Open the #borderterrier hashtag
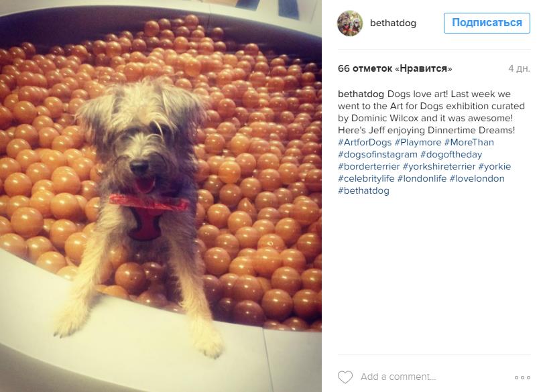 pos(369,167)
